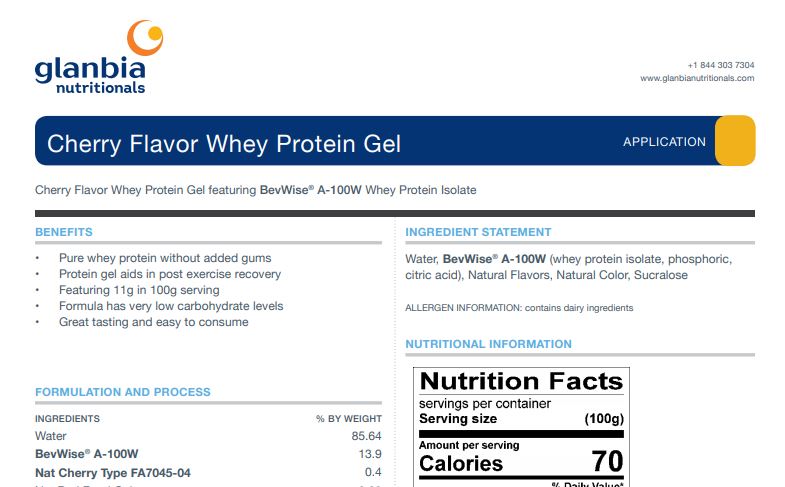Viewport: 785px width, 487px height.
Task: Select the BENEFITS section heading
Action: coord(64,232)
